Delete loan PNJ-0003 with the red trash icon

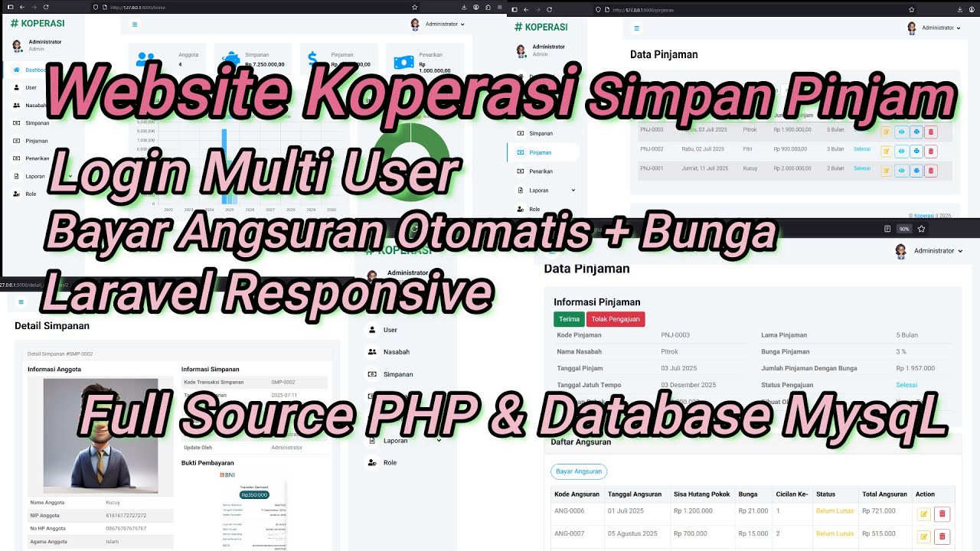(x=931, y=132)
